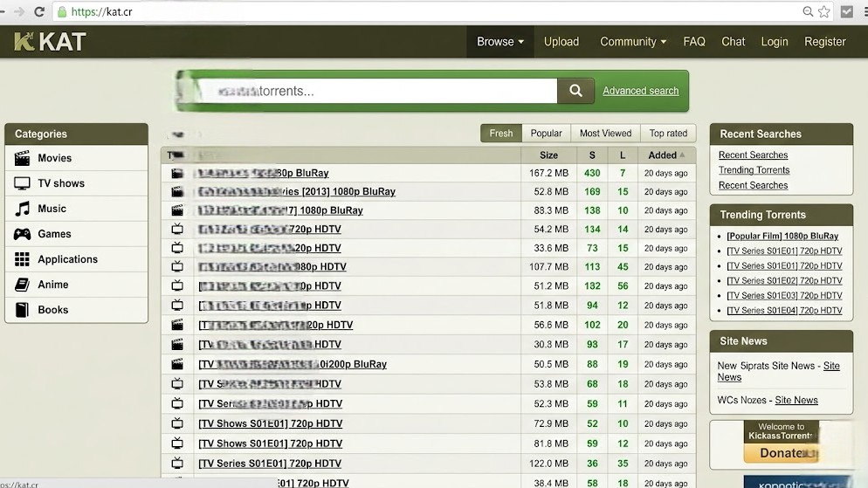Click the Music note icon
This screenshot has height=488, width=868.
coord(22,209)
